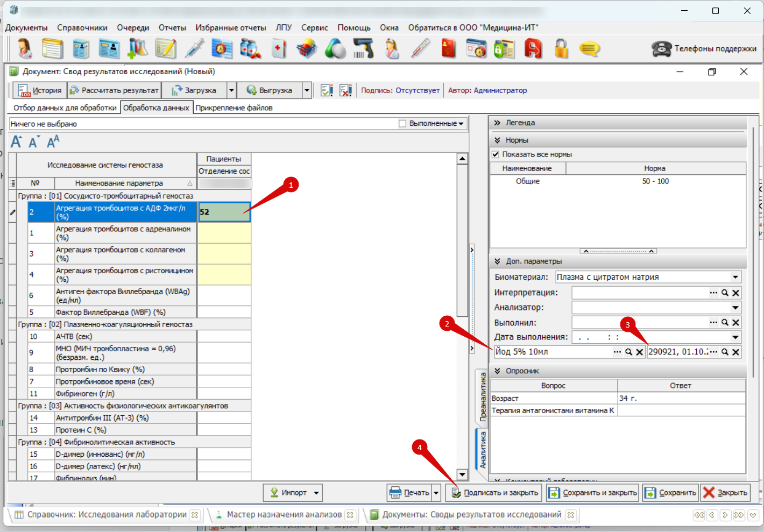764x532 pixels.
Task: Collapse the Опросник section
Action: [497, 371]
